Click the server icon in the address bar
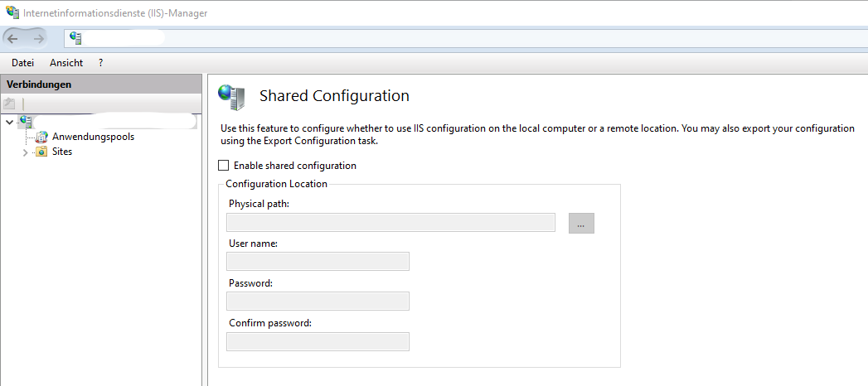The image size is (868, 386). (76, 38)
